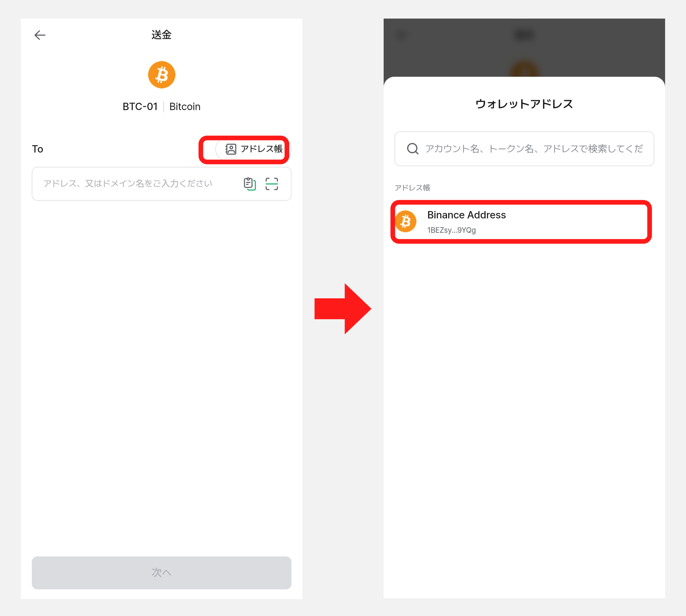Click the 1BEZsy...9YQg address text
This screenshot has width=686, height=616.
pyautogui.click(x=451, y=230)
